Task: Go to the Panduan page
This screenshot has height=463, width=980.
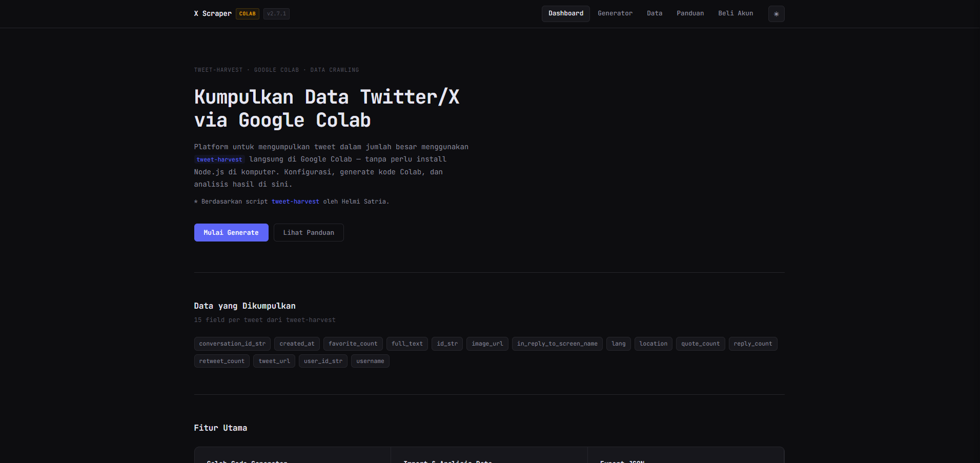Action: pyautogui.click(x=690, y=13)
